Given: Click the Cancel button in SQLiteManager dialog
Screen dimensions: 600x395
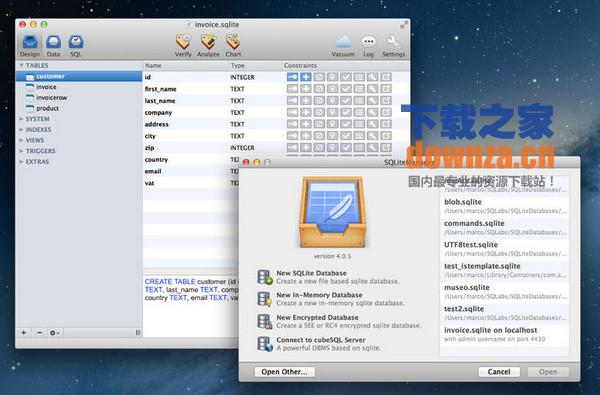Looking at the screenshot, I should pos(499,372).
